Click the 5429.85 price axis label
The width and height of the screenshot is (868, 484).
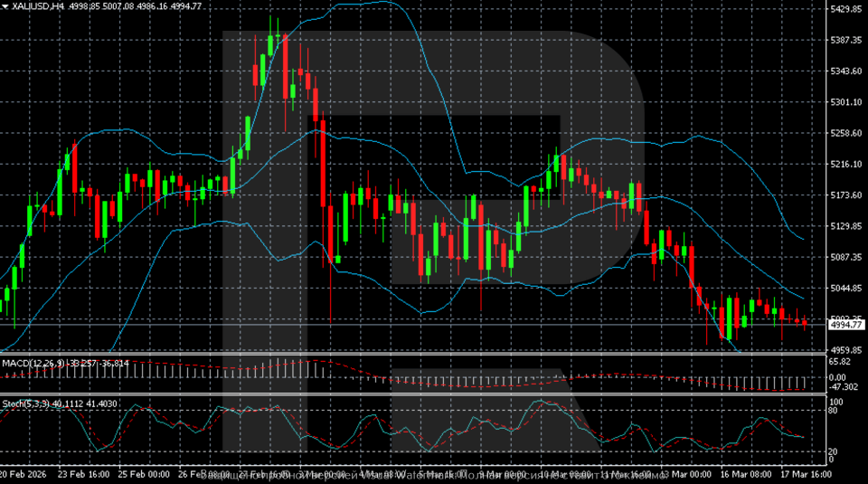click(844, 9)
